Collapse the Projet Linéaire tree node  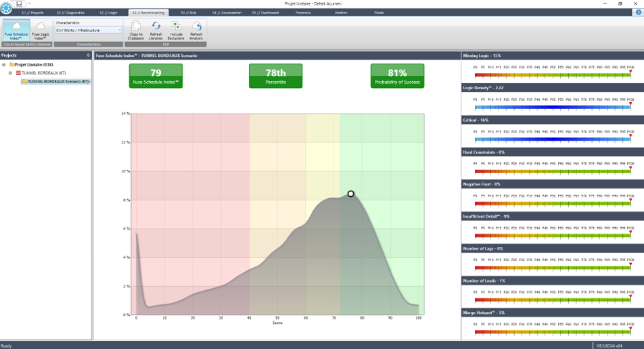3,64
